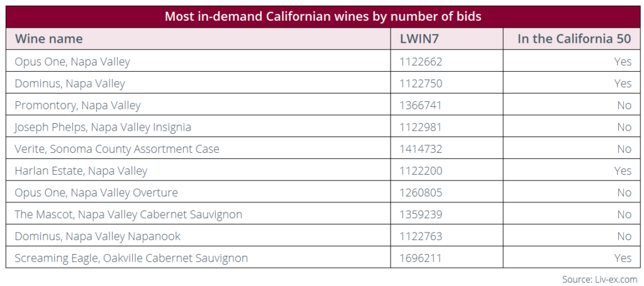The height and width of the screenshot is (286, 644).
Task: Click LWIN7 code 1122662
Action: click(x=421, y=62)
